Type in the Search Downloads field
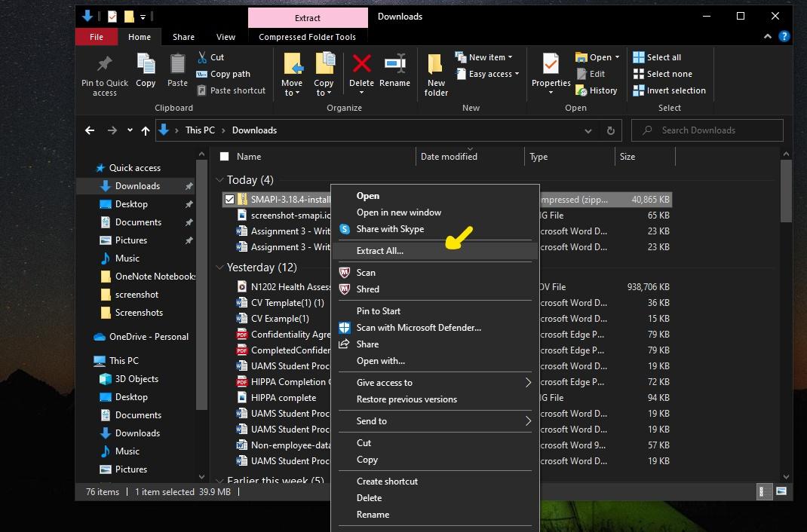The width and height of the screenshot is (807, 532). pos(707,130)
